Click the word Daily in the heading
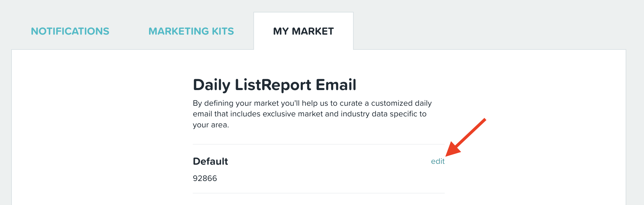The image size is (644, 205). click(x=212, y=85)
